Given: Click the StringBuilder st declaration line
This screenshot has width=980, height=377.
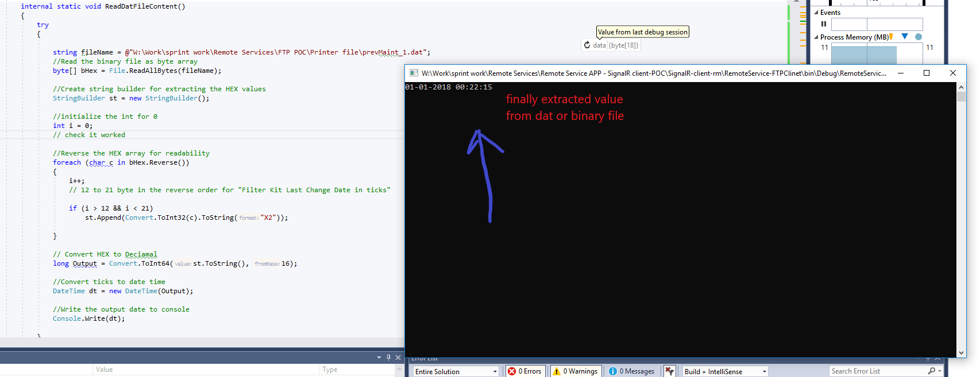Looking at the screenshot, I should 131,98.
